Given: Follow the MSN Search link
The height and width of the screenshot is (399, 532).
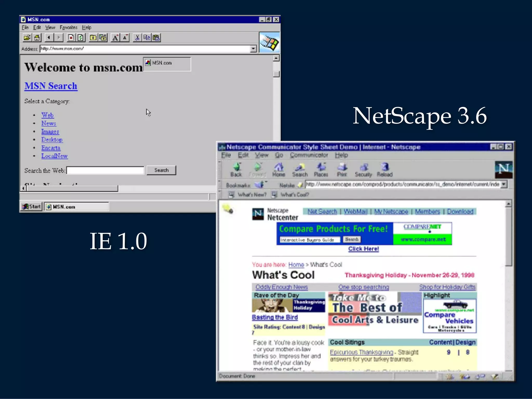Looking at the screenshot, I should point(51,86).
